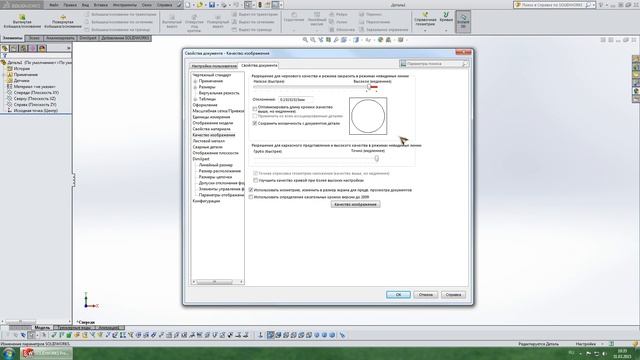Click the highlighted Front view icon in bottom toolbar
Screen dimensions: 640x360
[270, 335]
